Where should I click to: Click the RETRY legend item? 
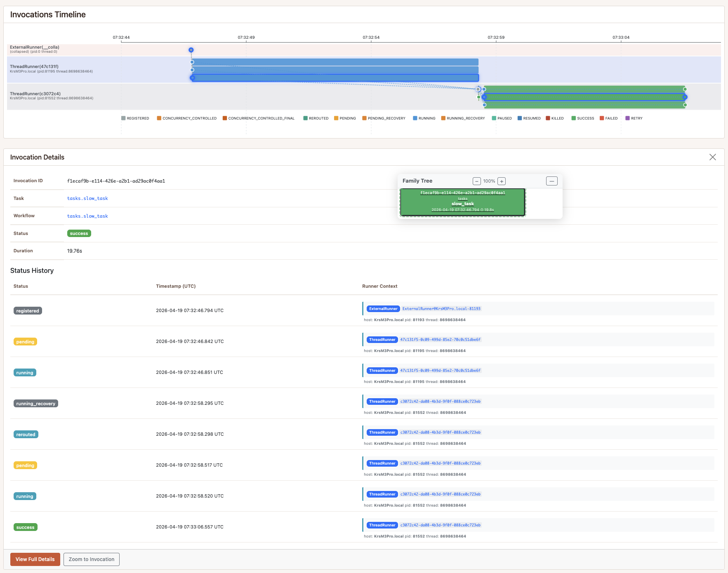coord(634,118)
